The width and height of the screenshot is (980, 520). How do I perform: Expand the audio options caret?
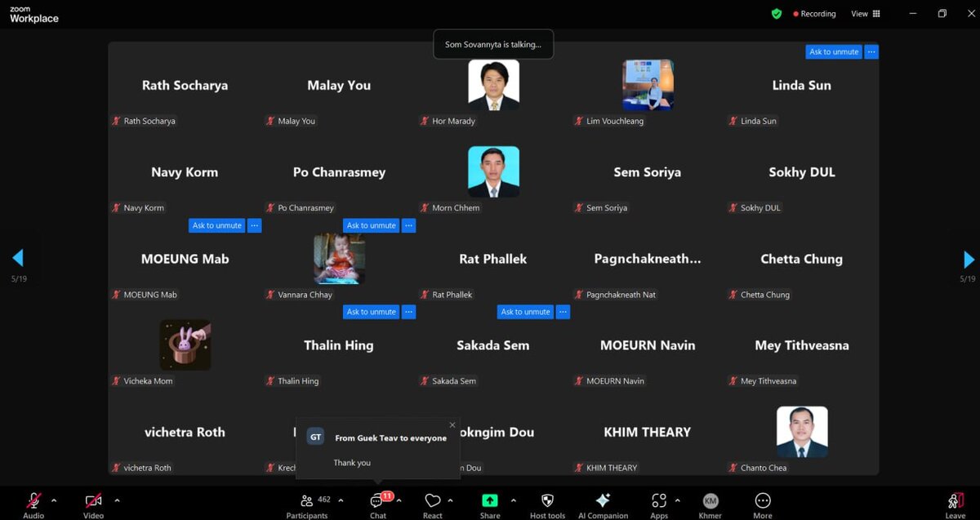54,500
